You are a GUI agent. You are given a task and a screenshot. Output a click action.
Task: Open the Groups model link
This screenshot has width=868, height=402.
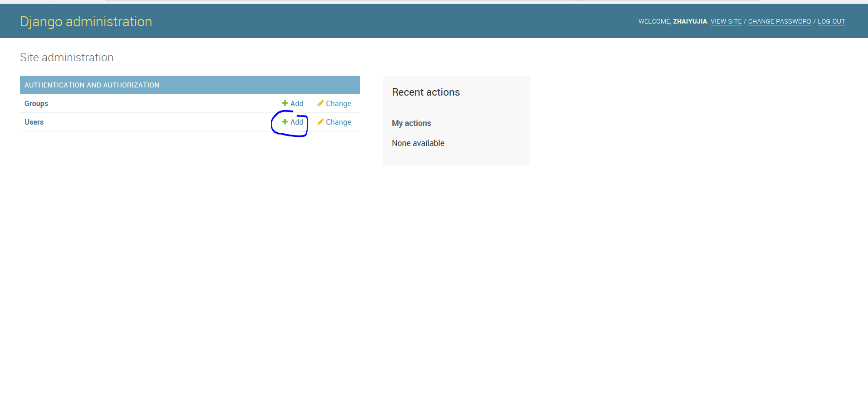36,104
